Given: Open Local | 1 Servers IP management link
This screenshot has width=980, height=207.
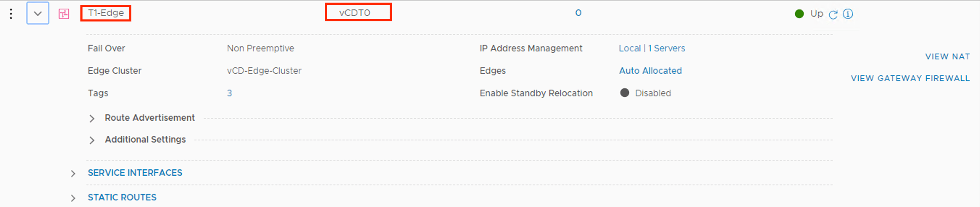Looking at the screenshot, I should coord(652,48).
